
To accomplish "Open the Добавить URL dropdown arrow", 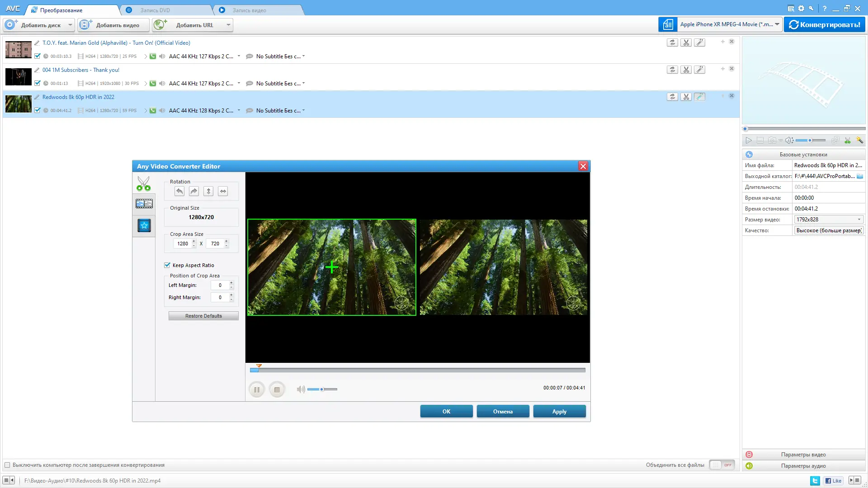I will tap(228, 25).
